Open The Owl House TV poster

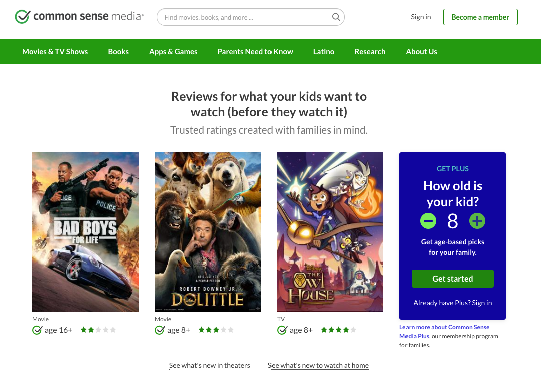point(330,232)
